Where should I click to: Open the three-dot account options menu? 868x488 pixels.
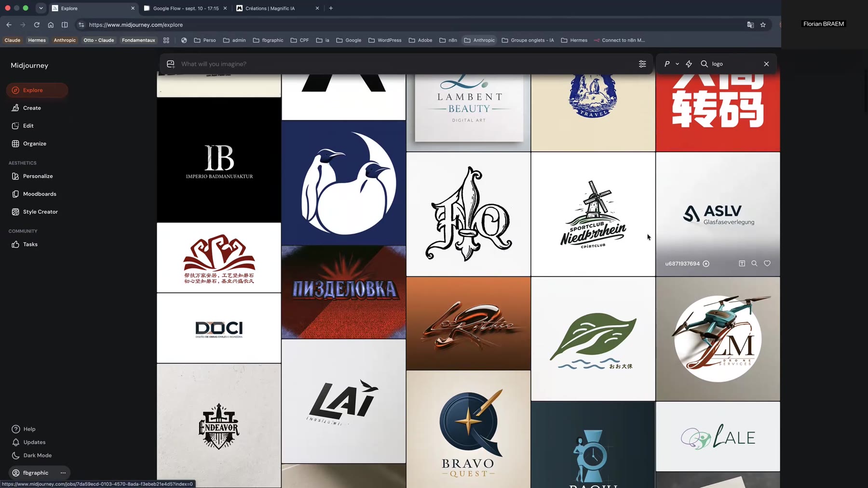(x=63, y=473)
